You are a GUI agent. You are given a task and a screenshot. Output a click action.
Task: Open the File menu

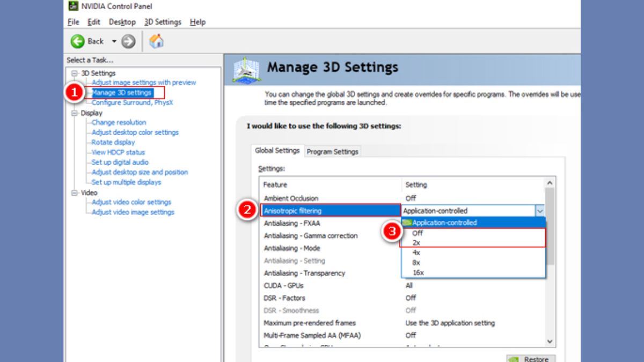pos(74,22)
